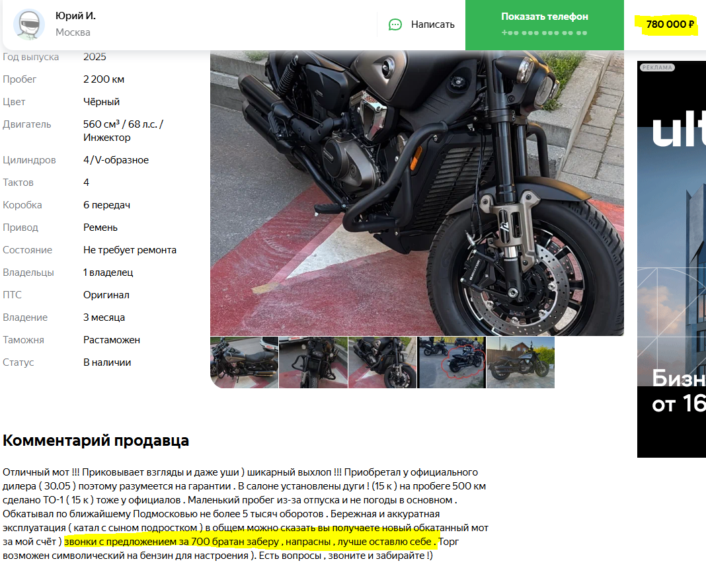Open the Написать message button
Viewport: 706px width, 588px height.
pos(422,24)
